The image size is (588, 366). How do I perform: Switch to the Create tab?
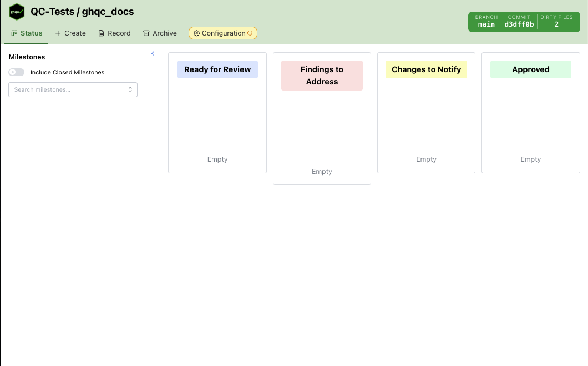point(70,33)
